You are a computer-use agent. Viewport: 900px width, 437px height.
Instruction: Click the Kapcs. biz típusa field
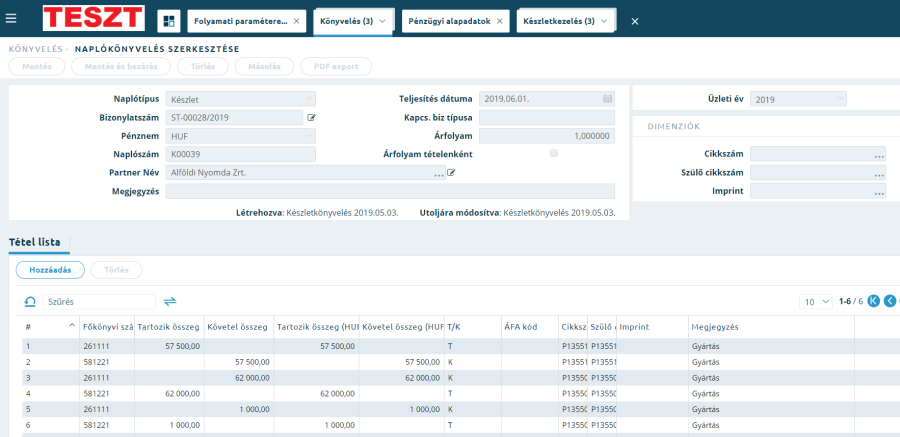(547, 118)
